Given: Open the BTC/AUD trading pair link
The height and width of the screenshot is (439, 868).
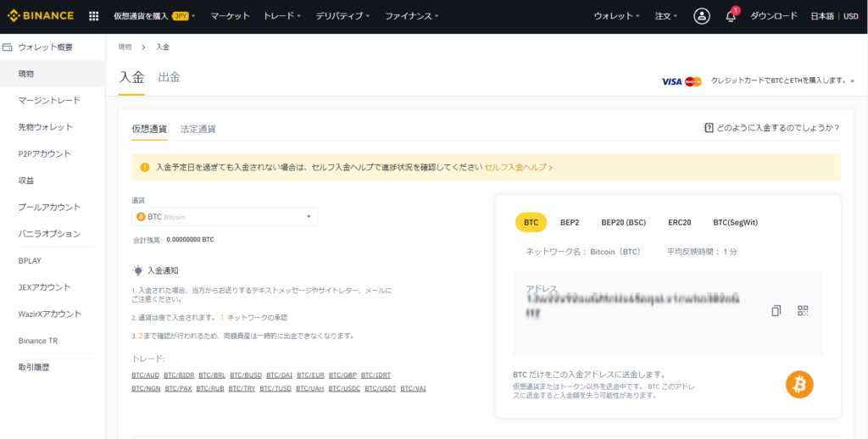Looking at the screenshot, I should tap(146, 375).
